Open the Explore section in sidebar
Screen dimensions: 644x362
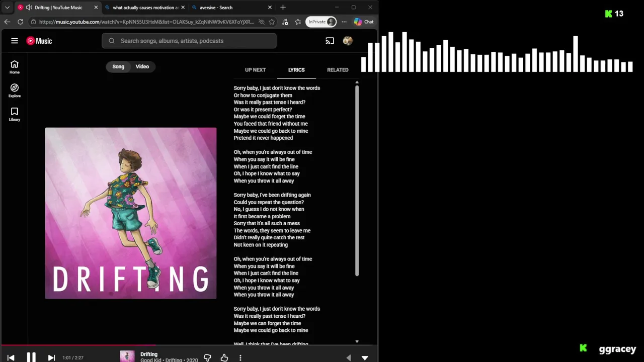(x=15, y=90)
